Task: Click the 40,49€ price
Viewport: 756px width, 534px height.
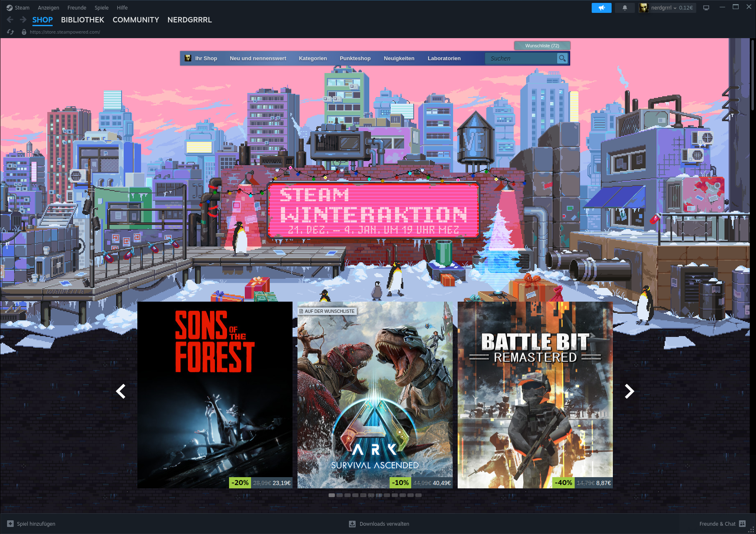Action: coord(442,483)
